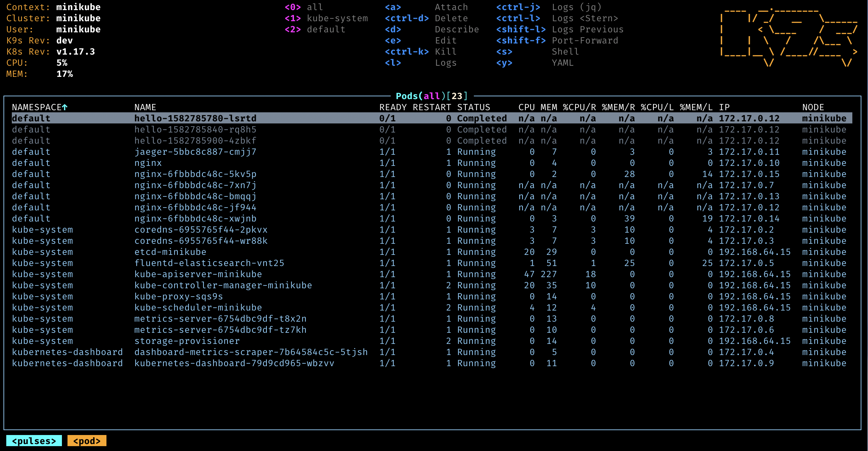Viewport: 868px width, 451px height.
Task: Click the <d> Describe command hint
Action: (431, 30)
